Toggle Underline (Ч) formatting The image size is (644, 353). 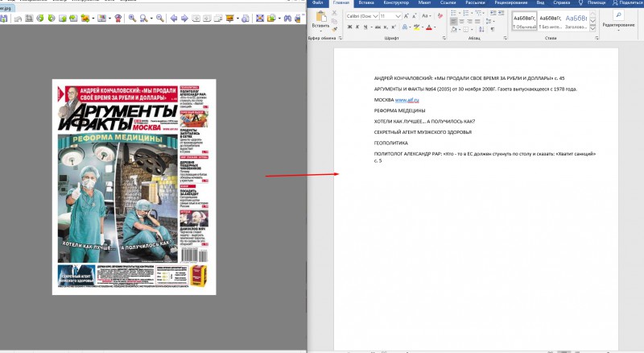[365, 27]
